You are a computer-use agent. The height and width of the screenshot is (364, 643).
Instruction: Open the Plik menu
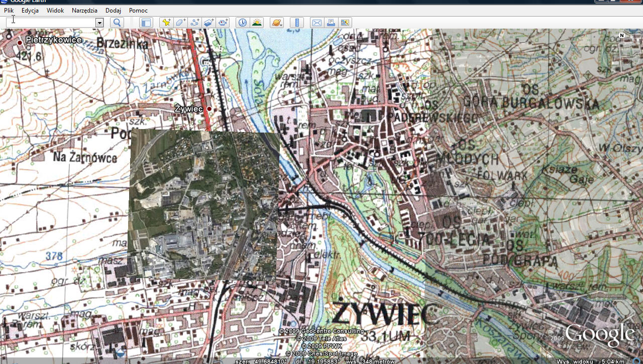point(9,10)
